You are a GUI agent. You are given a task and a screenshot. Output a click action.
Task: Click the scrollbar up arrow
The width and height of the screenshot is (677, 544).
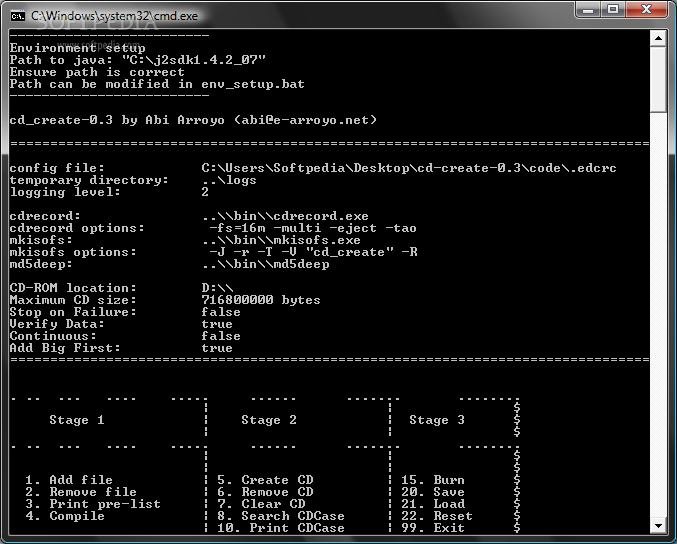(658, 38)
